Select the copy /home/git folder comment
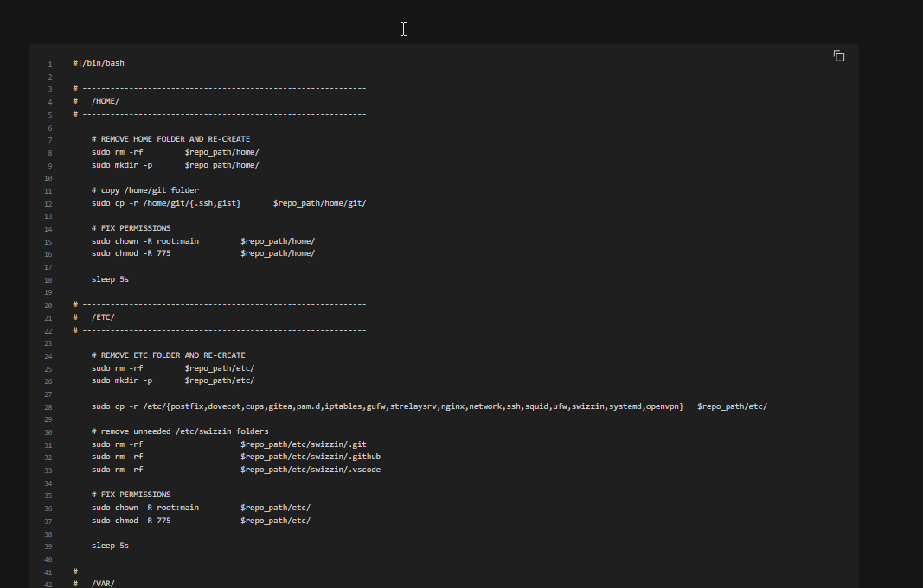Viewport: 923px width, 588px height. coord(144,189)
